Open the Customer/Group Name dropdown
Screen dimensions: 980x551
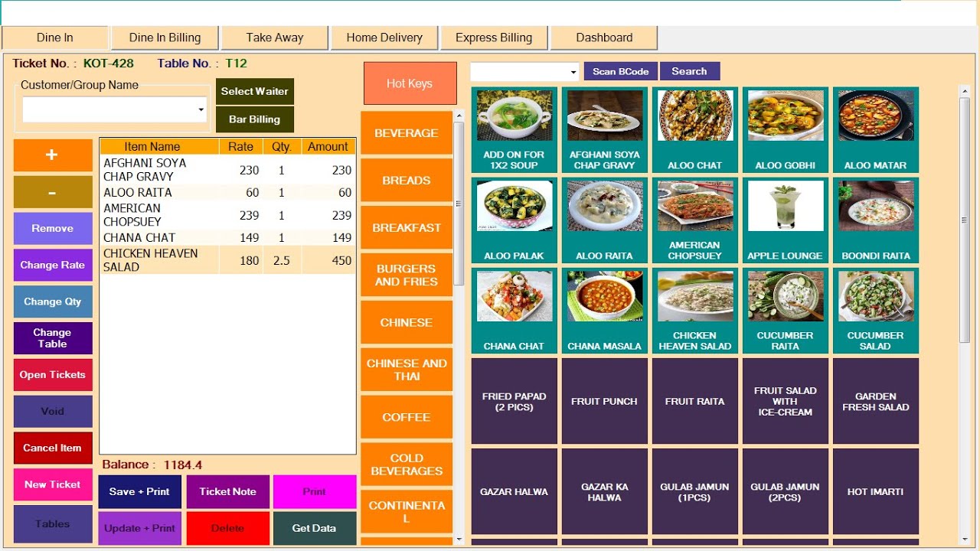tap(201, 109)
